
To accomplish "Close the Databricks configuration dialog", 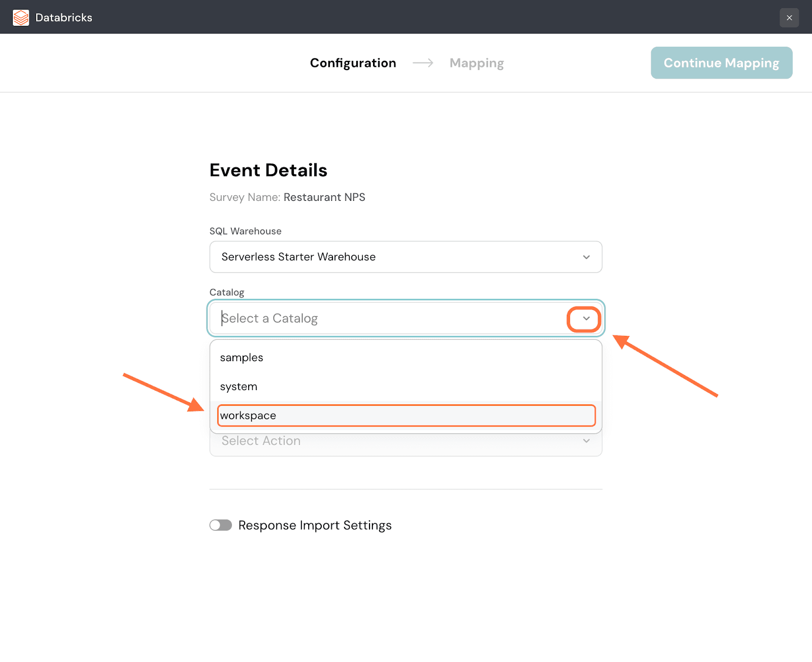I will tap(789, 18).
